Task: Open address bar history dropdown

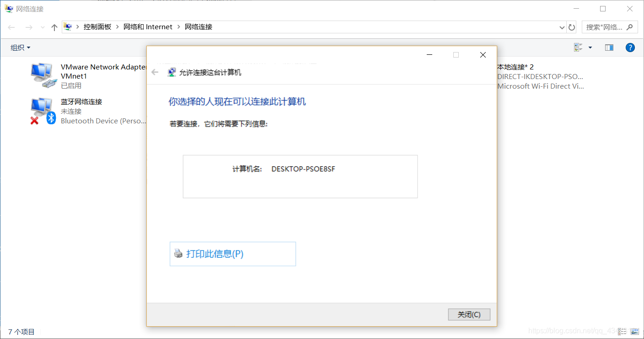Action: [562, 27]
